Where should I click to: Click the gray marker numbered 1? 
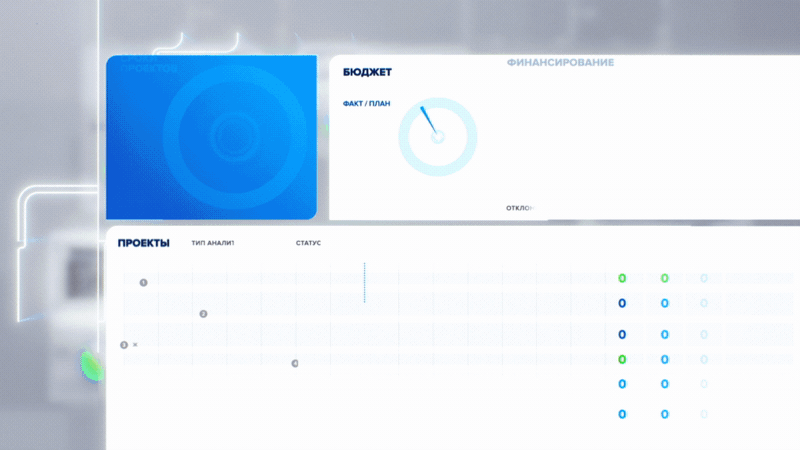[x=143, y=282]
